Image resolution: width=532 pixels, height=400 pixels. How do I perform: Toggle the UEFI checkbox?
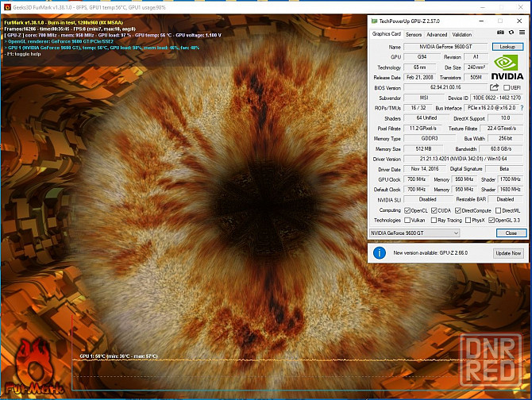507,88
